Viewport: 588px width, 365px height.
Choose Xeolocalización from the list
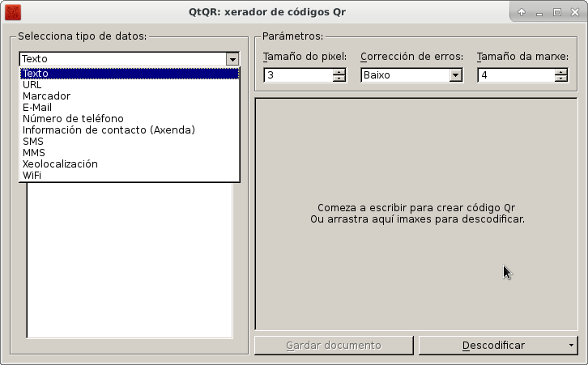click(x=60, y=164)
